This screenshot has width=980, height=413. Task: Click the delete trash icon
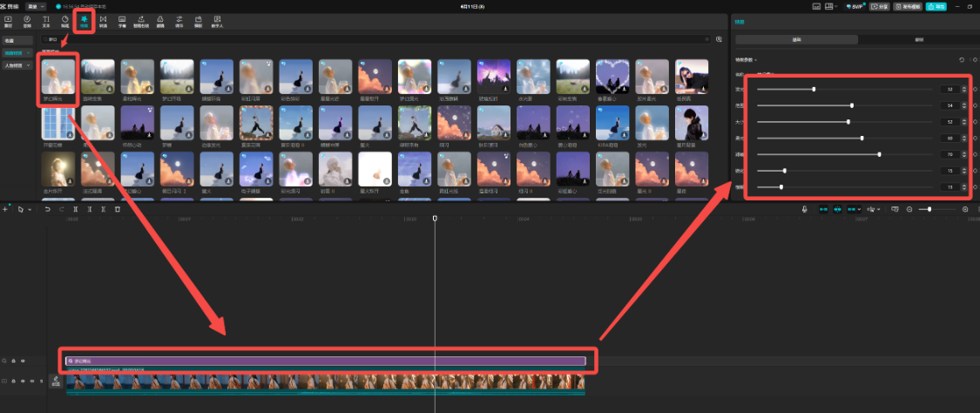(118, 209)
